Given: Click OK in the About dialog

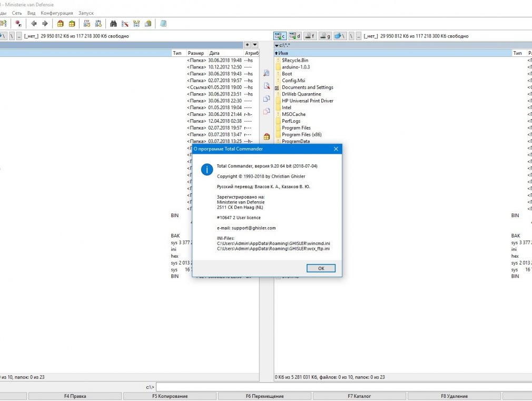Looking at the screenshot, I should (x=321, y=268).
